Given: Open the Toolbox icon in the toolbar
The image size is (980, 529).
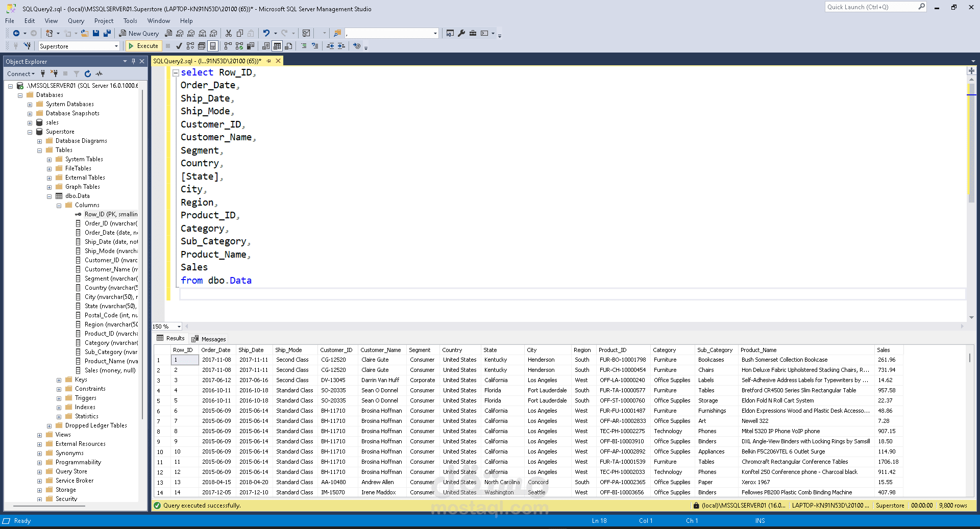Looking at the screenshot, I should tap(473, 33).
